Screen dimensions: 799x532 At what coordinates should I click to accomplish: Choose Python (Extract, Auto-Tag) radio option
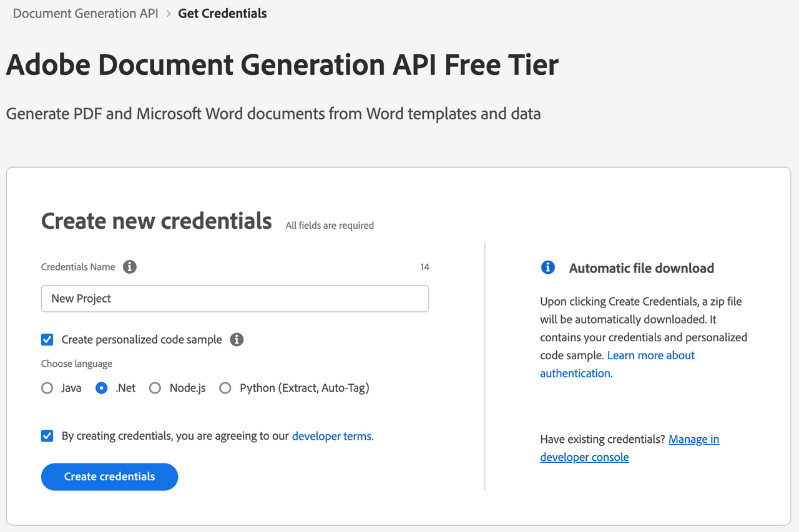pyautogui.click(x=225, y=388)
